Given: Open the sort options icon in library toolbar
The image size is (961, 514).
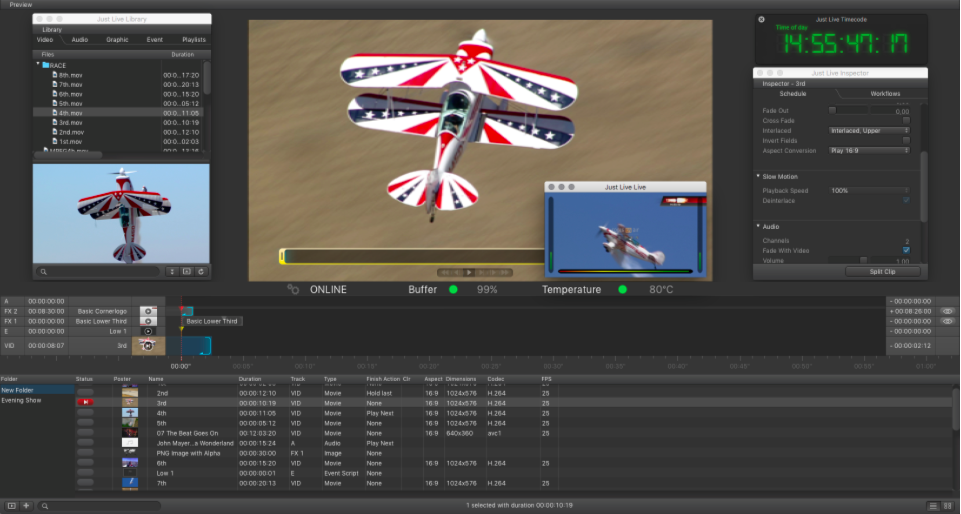Looking at the screenshot, I should 172,271.
